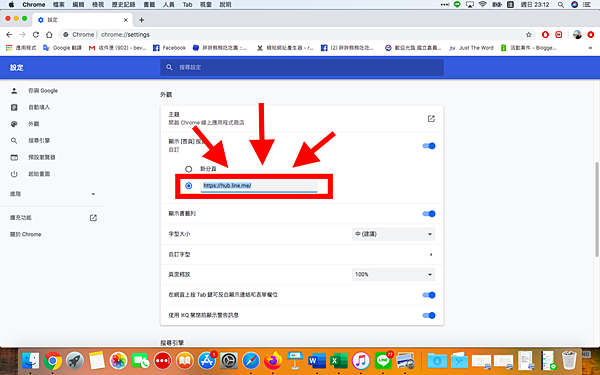Toggle the Tab key highlight links switch
Viewport: 600px width, 375px height.
click(x=429, y=295)
